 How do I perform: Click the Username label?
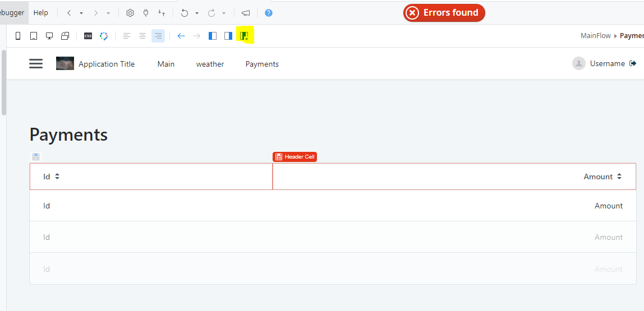(608, 63)
